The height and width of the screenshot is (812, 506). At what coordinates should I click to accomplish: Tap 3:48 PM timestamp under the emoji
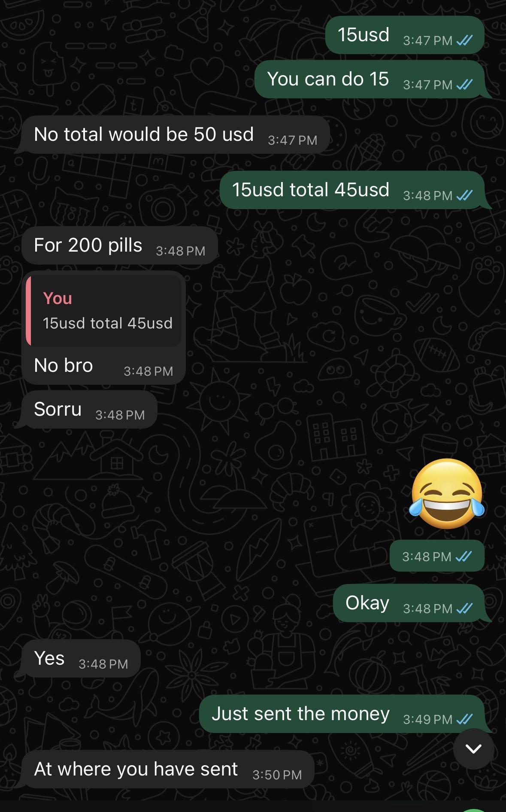(427, 557)
